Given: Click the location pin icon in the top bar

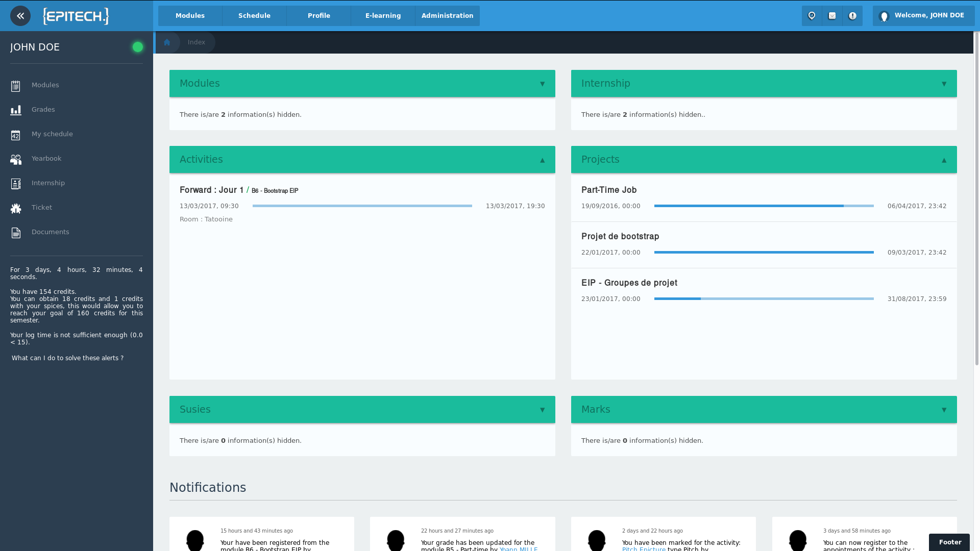Looking at the screenshot, I should click(x=812, y=15).
